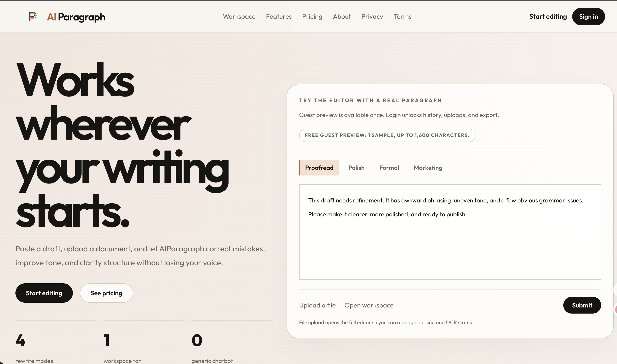The width and height of the screenshot is (617, 364).
Task: Submit the sample paragraph
Action: tap(582, 305)
